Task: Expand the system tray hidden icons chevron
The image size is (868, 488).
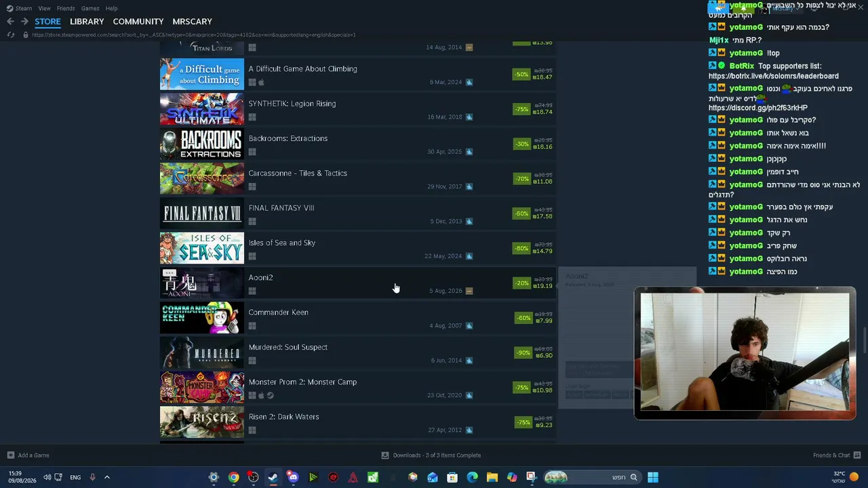Action: [106, 477]
